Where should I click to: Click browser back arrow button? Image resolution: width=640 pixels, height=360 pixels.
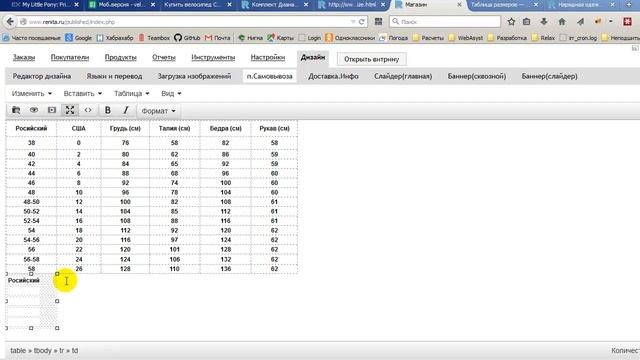[10, 22]
